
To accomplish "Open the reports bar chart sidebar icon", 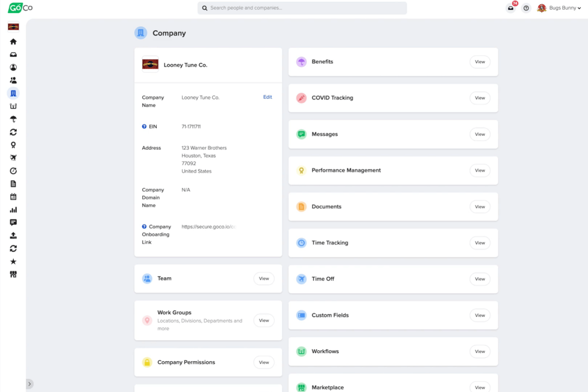I will pyautogui.click(x=13, y=210).
